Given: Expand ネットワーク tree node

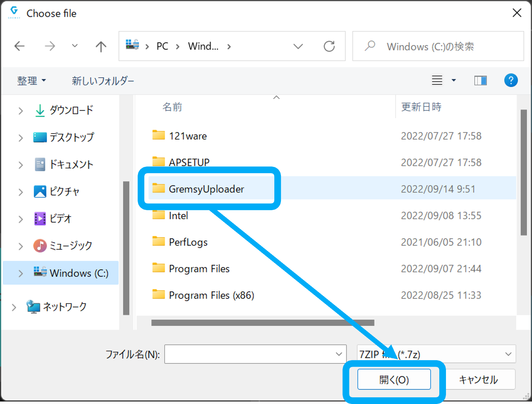Looking at the screenshot, I should pyautogui.click(x=14, y=307).
